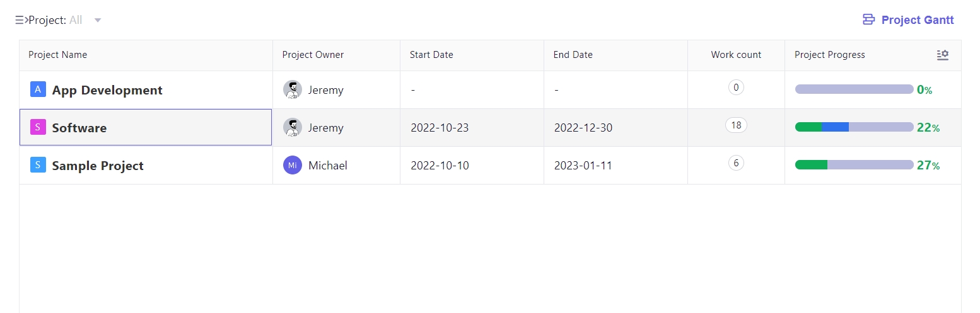Click the Project Name column header
This screenshot has width=980, height=313.
point(58,55)
